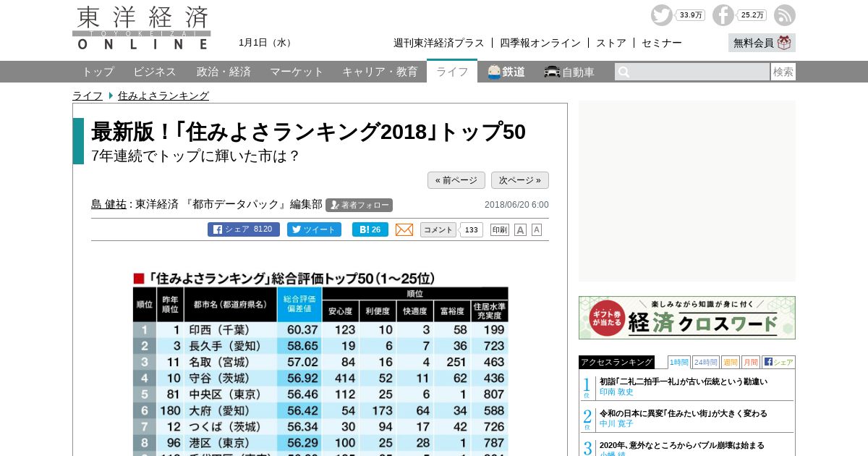Click the 住みよさランキング breadcrumb link

(x=163, y=96)
